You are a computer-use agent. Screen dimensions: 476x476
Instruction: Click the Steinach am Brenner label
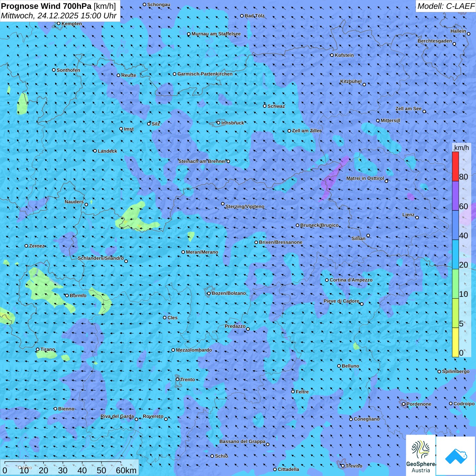click(x=202, y=161)
